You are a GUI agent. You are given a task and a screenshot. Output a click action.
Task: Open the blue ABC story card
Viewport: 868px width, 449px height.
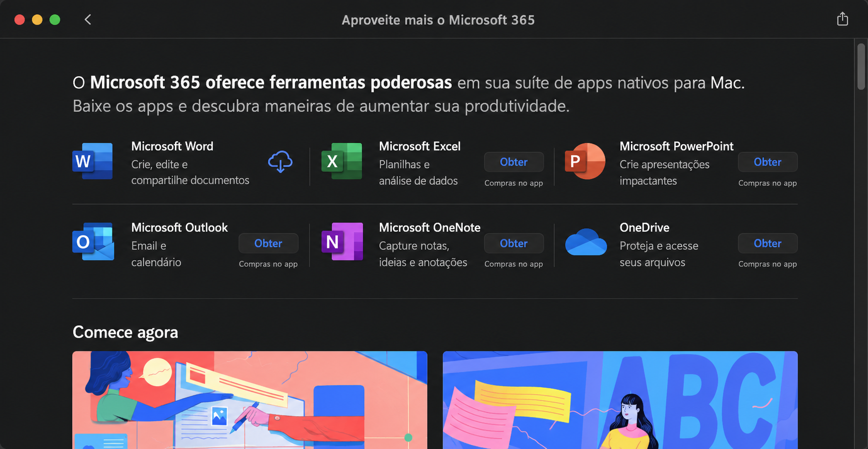(x=620, y=400)
